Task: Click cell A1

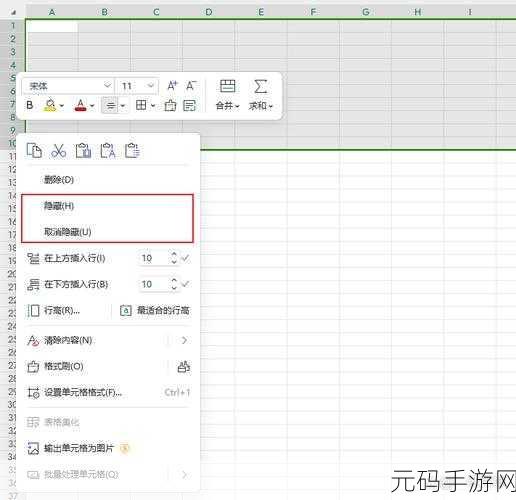Action: [52, 26]
